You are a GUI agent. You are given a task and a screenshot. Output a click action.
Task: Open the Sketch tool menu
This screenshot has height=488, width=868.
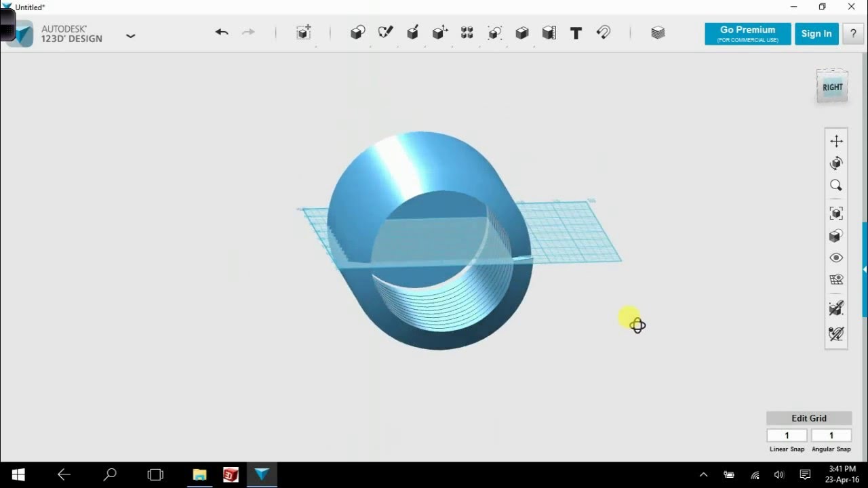click(386, 33)
